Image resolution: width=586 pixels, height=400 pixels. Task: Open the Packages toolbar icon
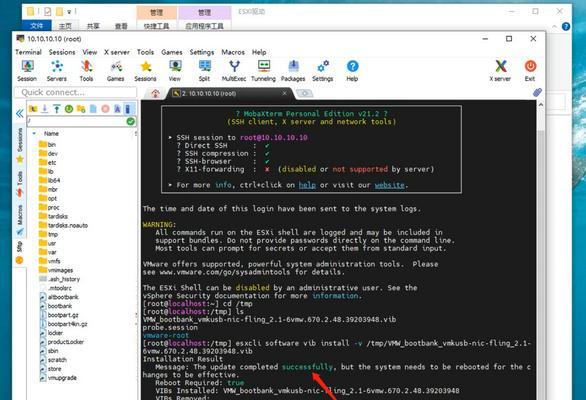coord(293,71)
